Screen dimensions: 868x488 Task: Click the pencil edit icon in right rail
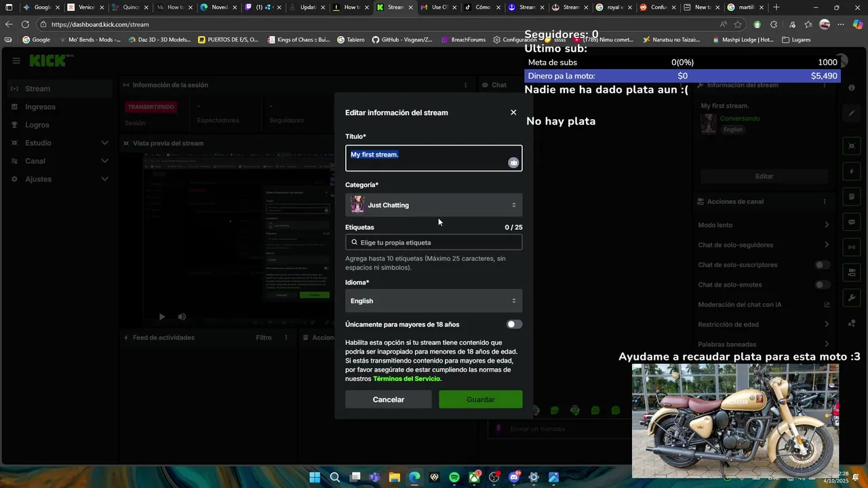point(852,113)
